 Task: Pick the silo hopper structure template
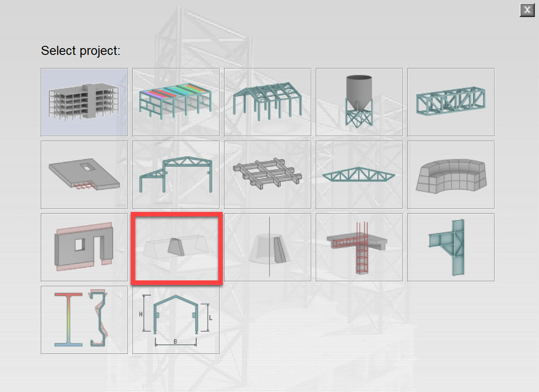coord(359,102)
